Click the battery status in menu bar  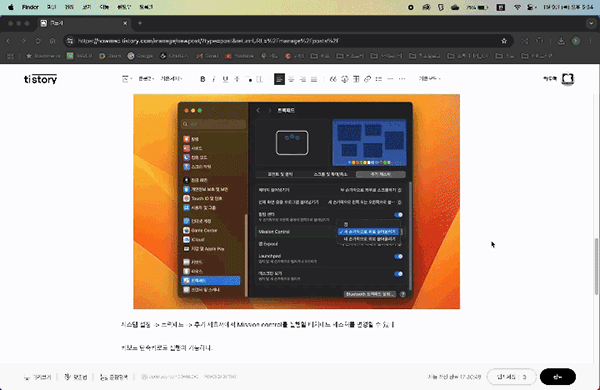tap(477, 7)
